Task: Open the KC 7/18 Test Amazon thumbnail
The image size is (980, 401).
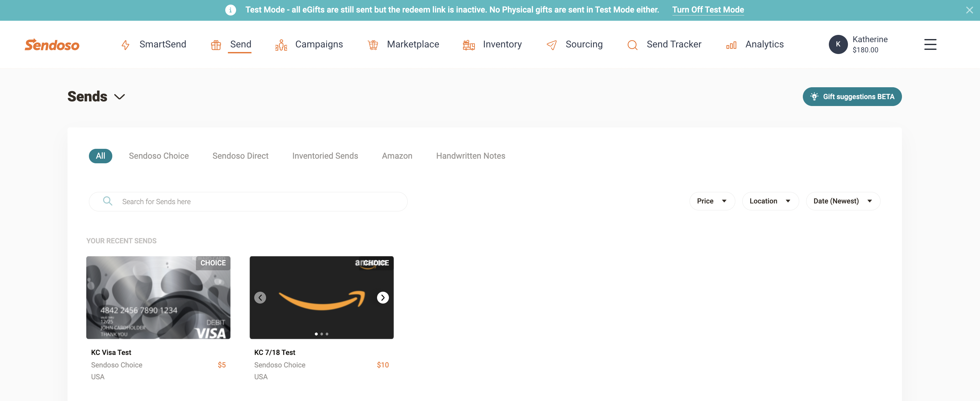Action: click(321, 297)
